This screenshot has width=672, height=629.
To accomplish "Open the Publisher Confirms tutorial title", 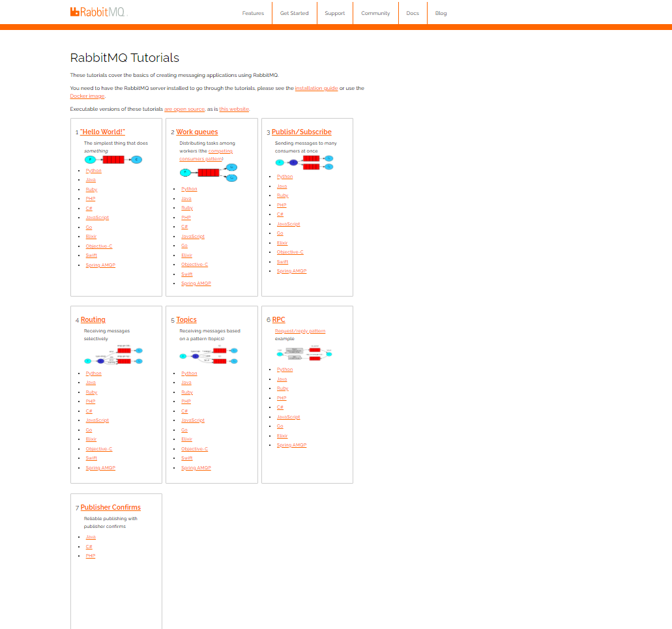I will (x=111, y=507).
